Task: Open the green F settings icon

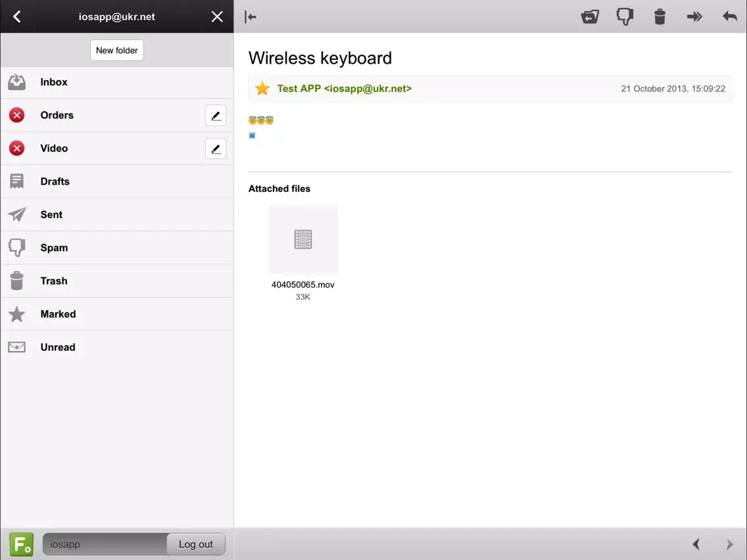Action: [22, 544]
